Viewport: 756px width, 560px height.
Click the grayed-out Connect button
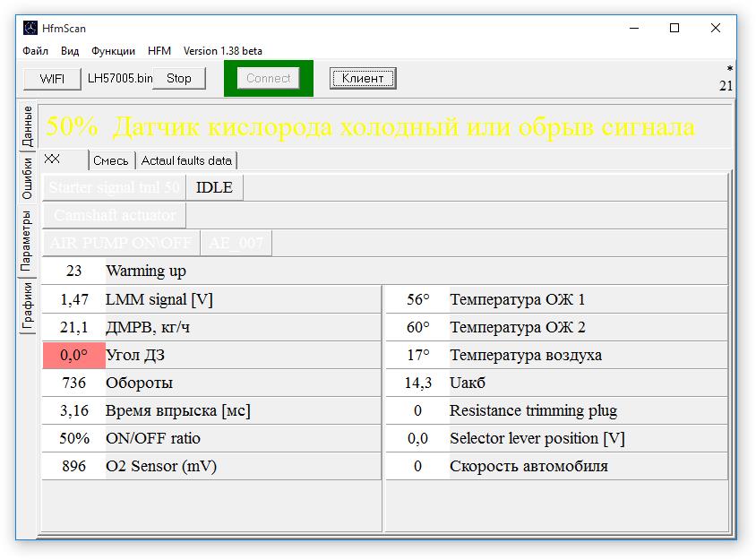(x=269, y=78)
